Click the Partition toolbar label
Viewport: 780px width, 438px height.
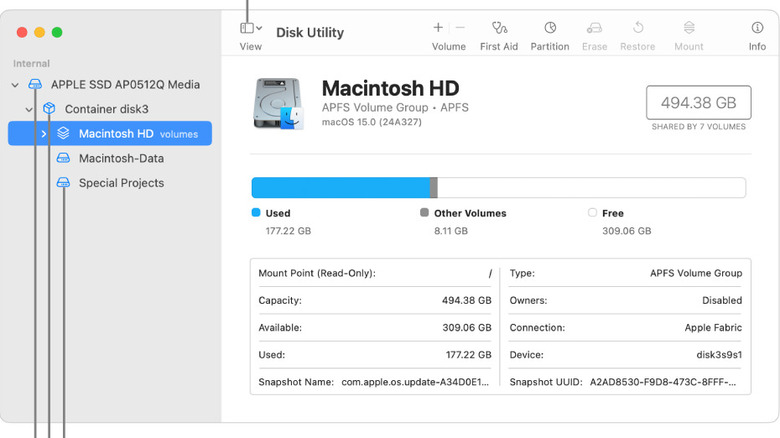tap(550, 46)
